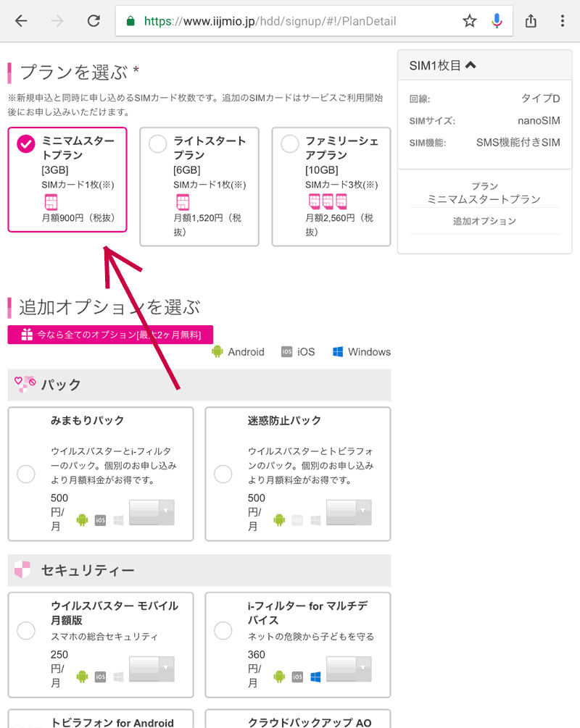Open the みまもりパック quantity dropdown
Image resolution: width=580 pixels, height=728 pixels.
pyautogui.click(x=152, y=512)
